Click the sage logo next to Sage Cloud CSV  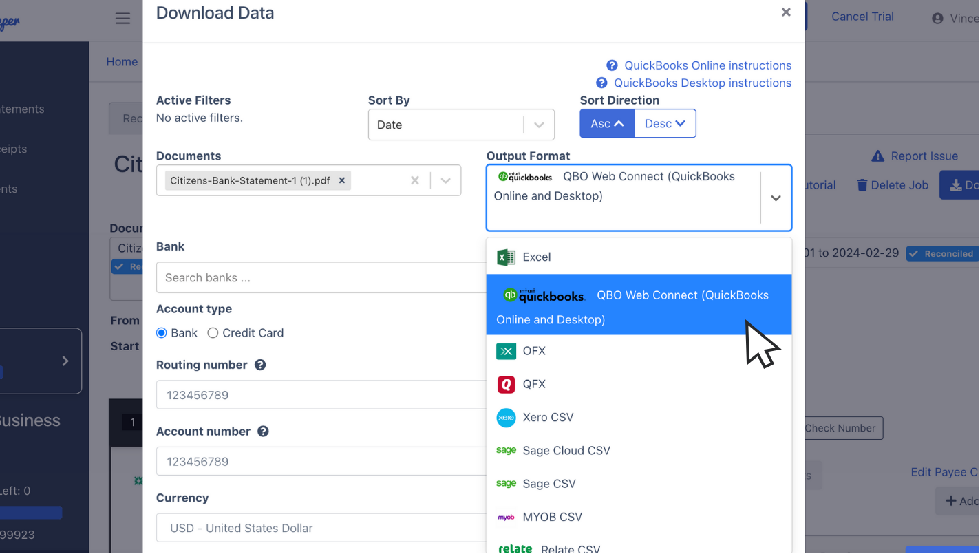tap(506, 450)
